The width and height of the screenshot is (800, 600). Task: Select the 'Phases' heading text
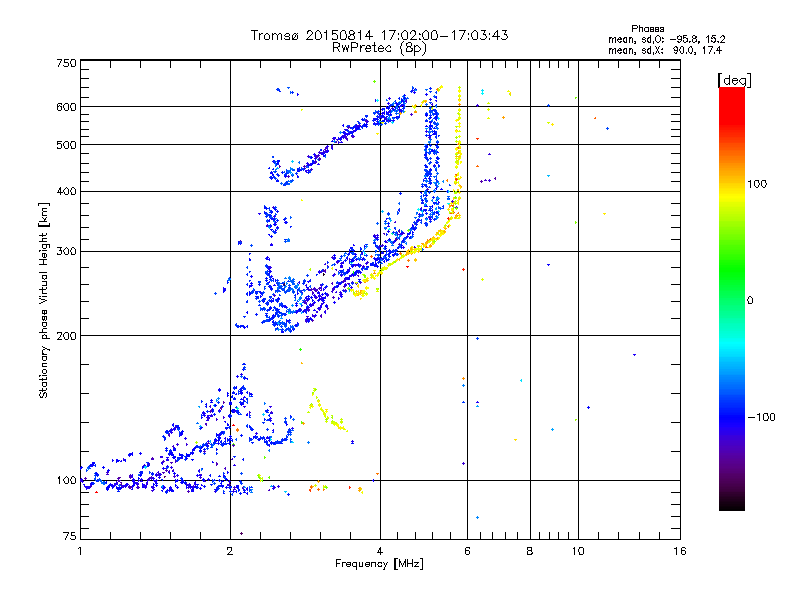click(x=647, y=29)
